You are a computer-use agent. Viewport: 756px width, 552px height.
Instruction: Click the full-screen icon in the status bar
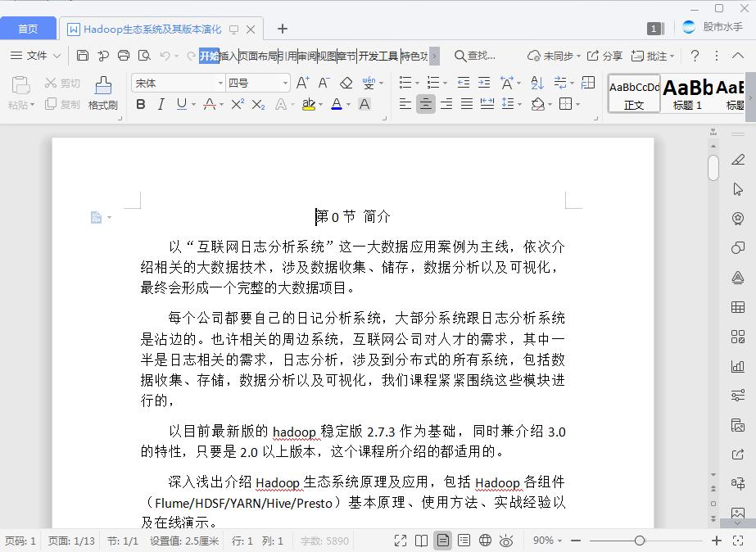[x=400, y=541]
